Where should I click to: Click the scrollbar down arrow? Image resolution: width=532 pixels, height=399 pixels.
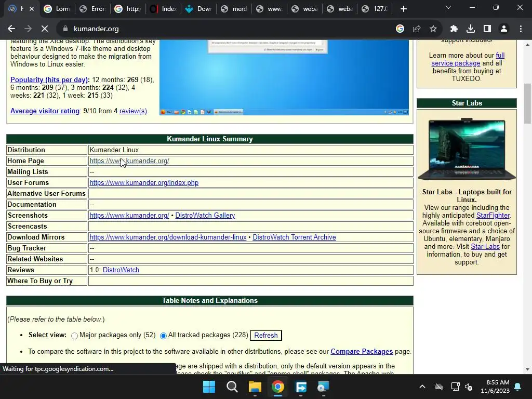click(x=528, y=369)
